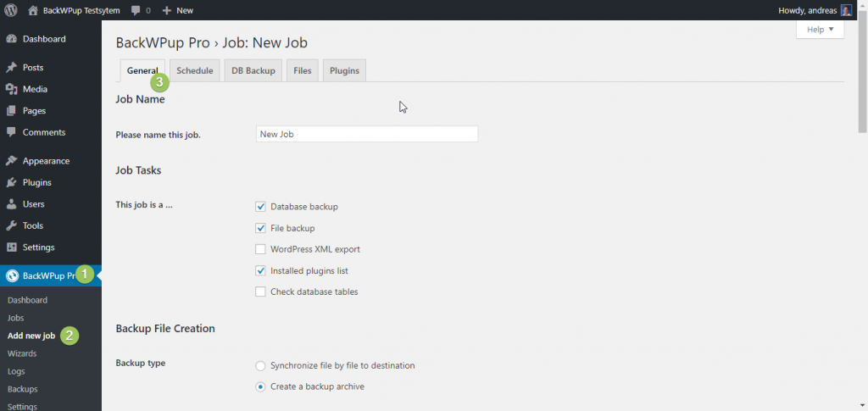Click the user avatar next to Howdy, andreas
The width and height of the screenshot is (868, 411).
pyautogui.click(x=846, y=10)
